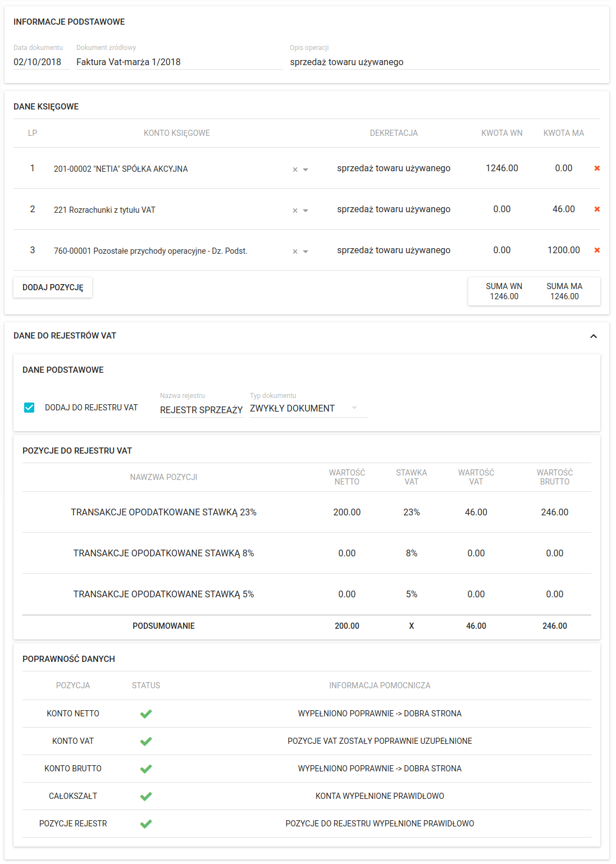The width and height of the screenshot is (616, 864).
Task: Click the Dokument źródłowy field
Action: click(180, 62)
